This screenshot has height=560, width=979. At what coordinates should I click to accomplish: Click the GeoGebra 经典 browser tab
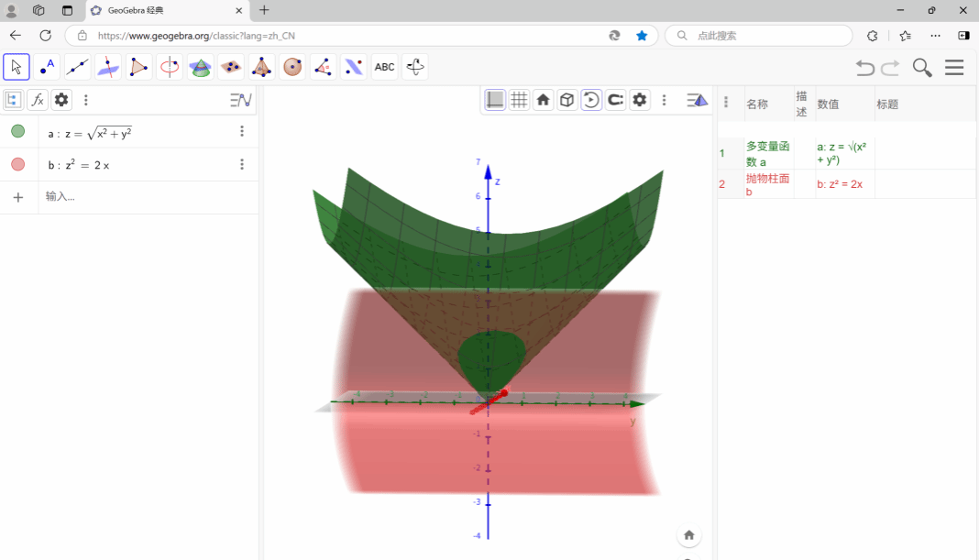coord(165,10)
